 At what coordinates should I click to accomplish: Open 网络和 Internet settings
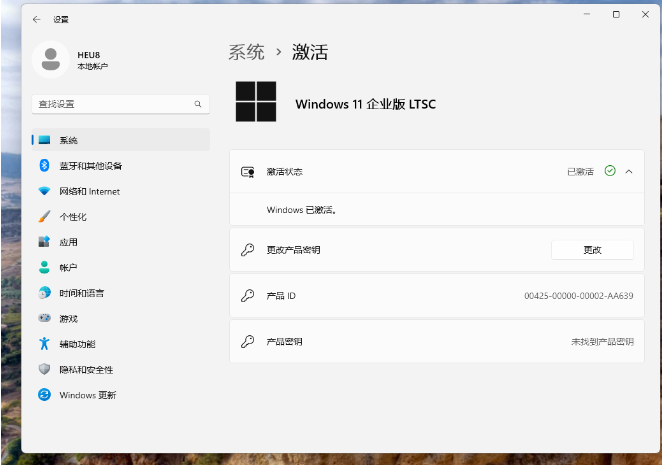coord(89,191)
